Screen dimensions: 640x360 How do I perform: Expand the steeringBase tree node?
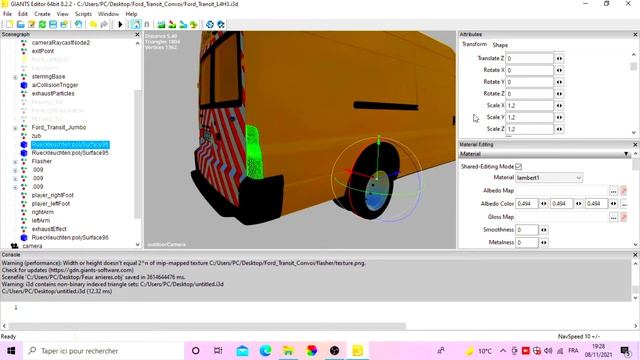[16, 77]
